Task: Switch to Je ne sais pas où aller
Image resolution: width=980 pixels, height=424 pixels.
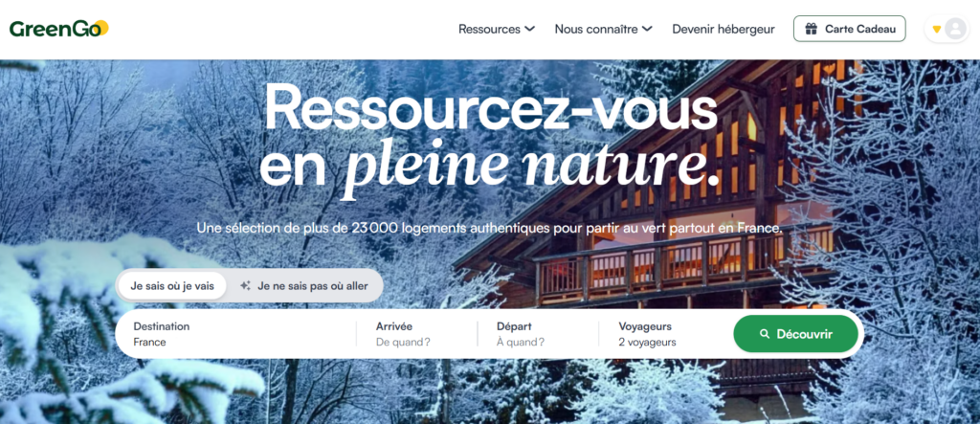Action: (304, 286)
